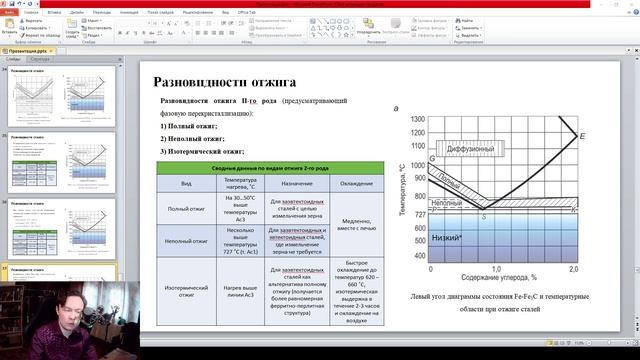Switch to the Design (Дизайн) ribbon tab
The width and height of the screenshot is (640, 360).
tap(77, 13)
